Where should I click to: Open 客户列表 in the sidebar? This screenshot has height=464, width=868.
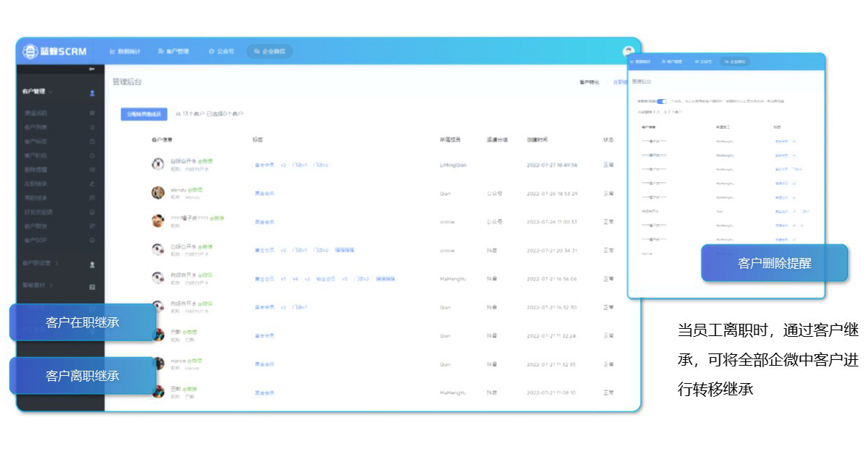(x=35, y=127)
